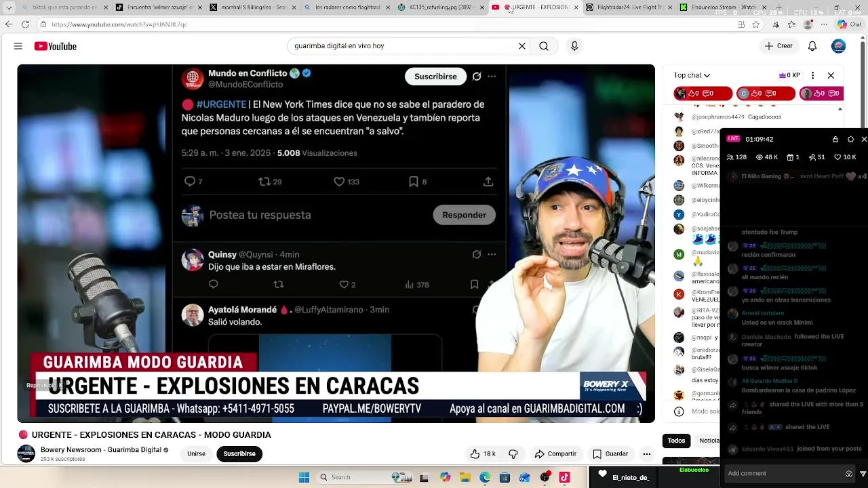Open Microsoft Edge from the taskbar
The height and width of the screenshot is (488, 868).
pyautogui.click(x=485, y=477)
